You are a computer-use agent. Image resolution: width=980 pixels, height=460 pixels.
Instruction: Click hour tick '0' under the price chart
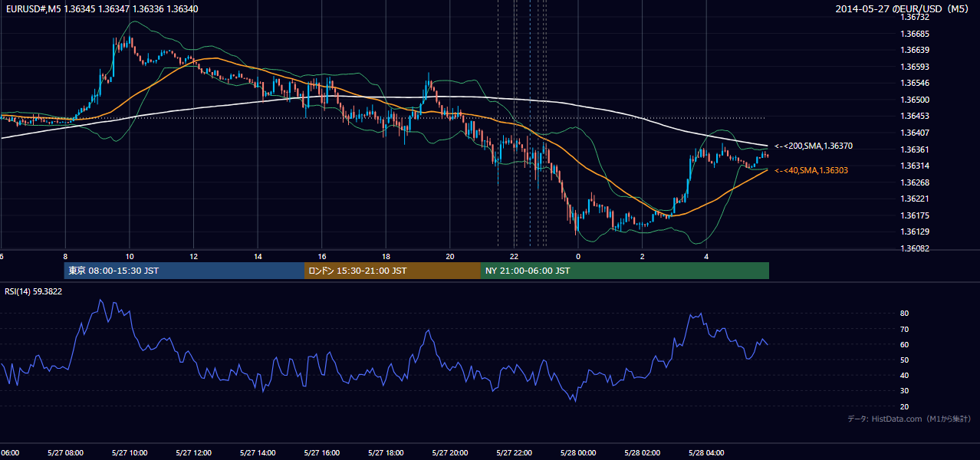pyautogui.click(x=578, y=257)
